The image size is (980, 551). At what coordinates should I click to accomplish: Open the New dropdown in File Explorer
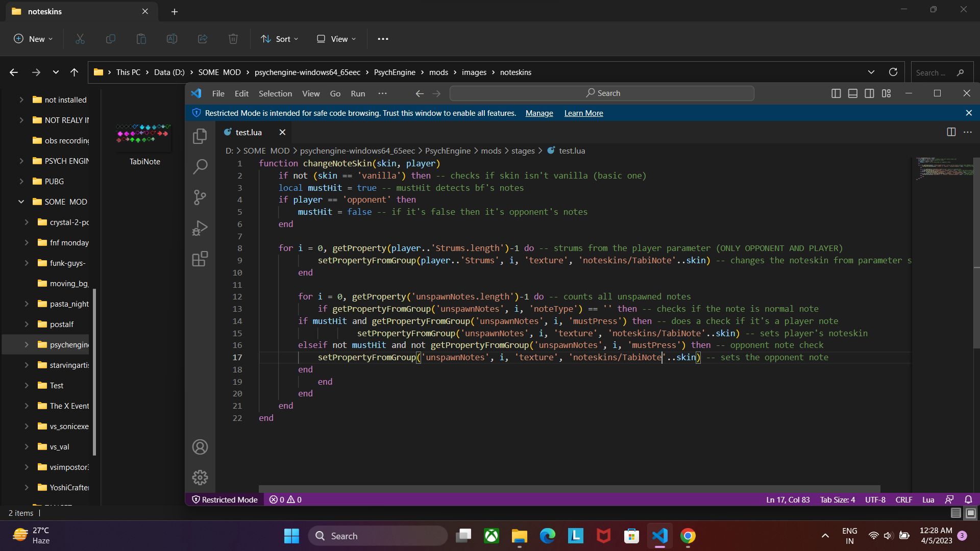[x=33, y=39]
